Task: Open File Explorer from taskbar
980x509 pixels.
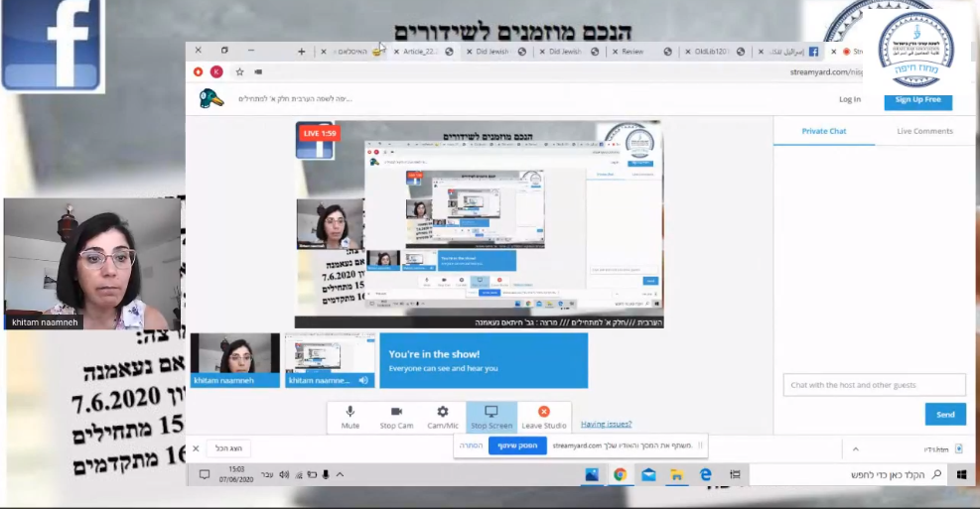Action: click(x=676, y=474)
